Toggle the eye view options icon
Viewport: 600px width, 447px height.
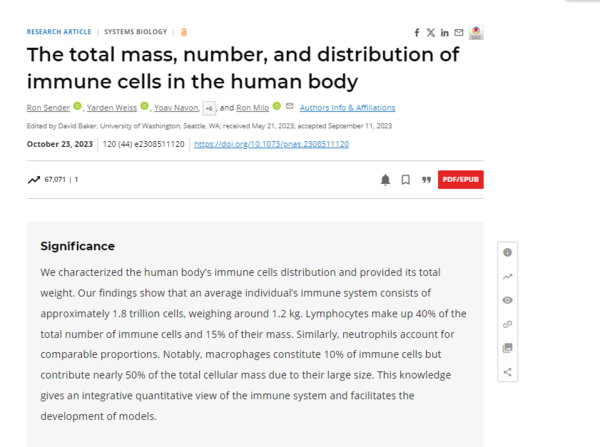coord(508,300)
